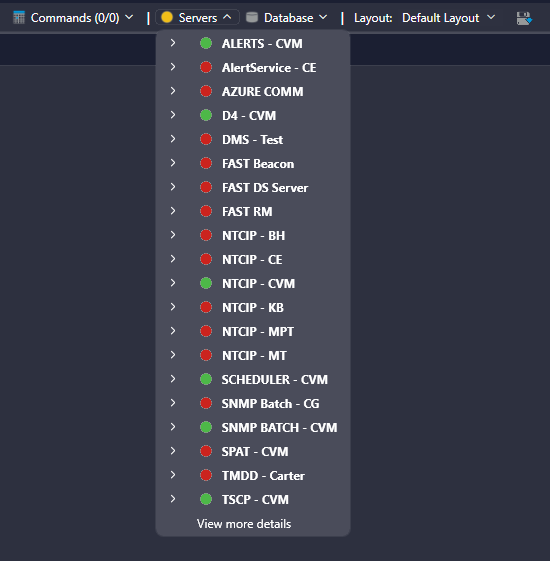Expand the AlertService - CE server entry
The image size is (550, 561).
point(173,67)
